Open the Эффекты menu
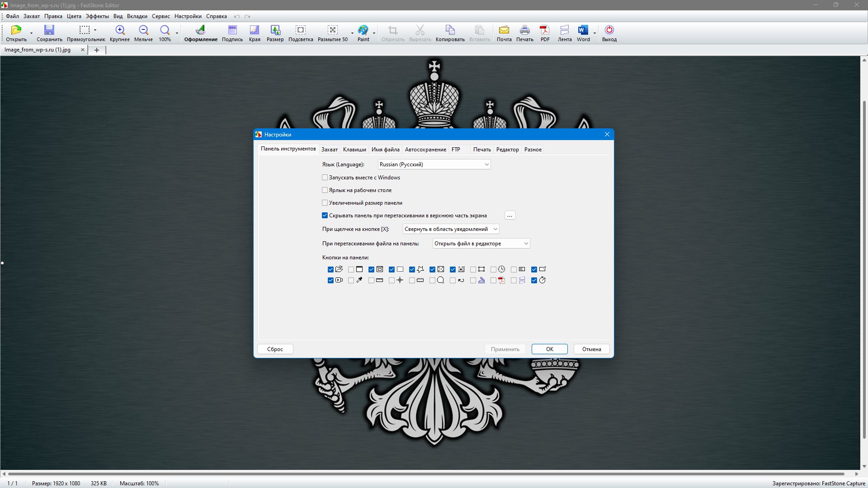Screen dimensions: 868x488 click(97, 16)
